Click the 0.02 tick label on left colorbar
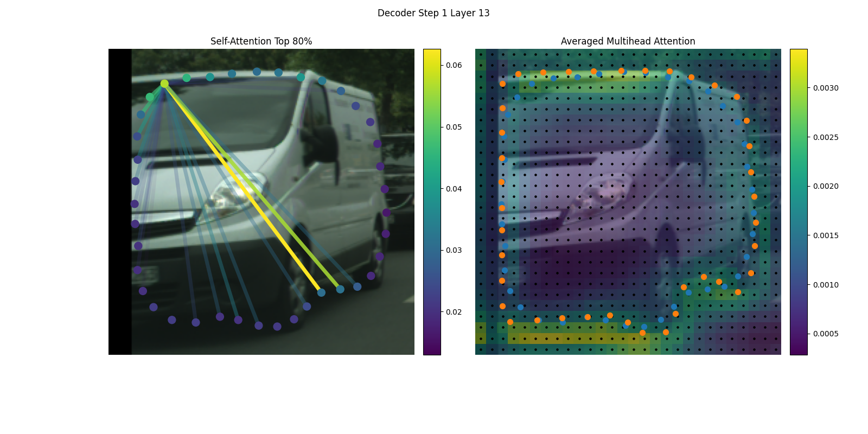The height and width of the screenshot is (434, 868). pos(454,312)
